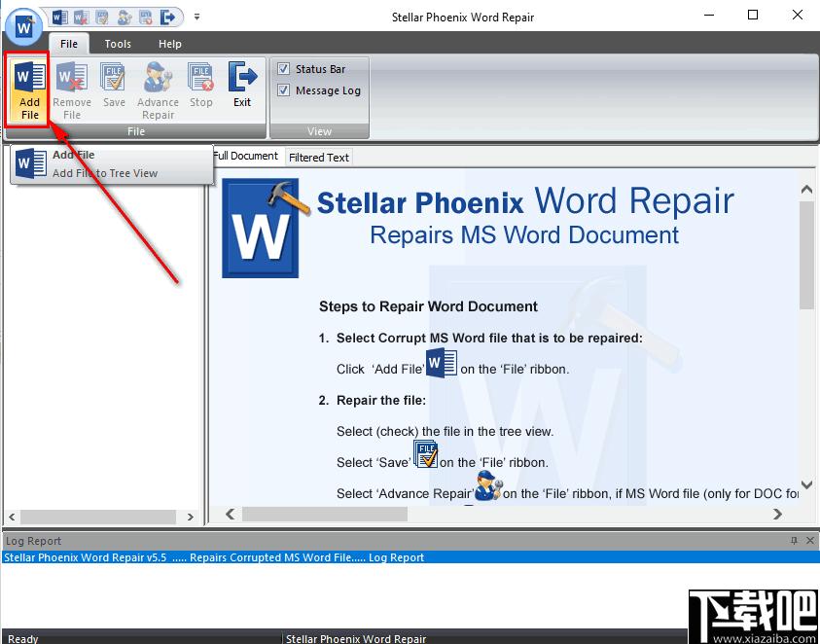Click Exit in the quick access toolbar
This screenshot has width=820, height=644.
pyautogui.click(x=167, y=18)
